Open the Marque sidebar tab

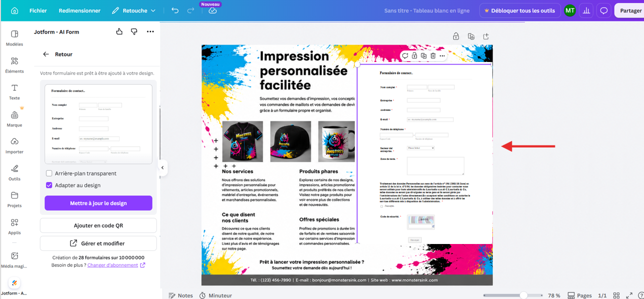tap(15, 119)
